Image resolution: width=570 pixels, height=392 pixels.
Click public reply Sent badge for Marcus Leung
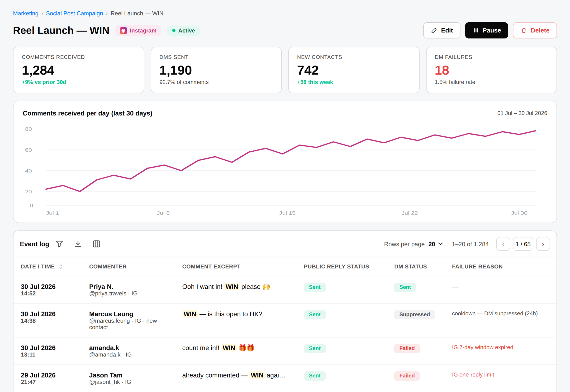(315, 314)
